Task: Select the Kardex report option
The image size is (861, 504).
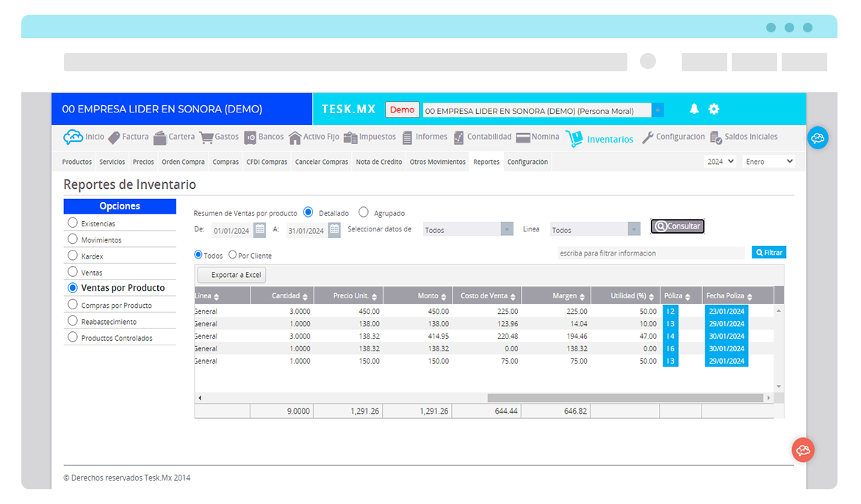Action: click(72, 257)
